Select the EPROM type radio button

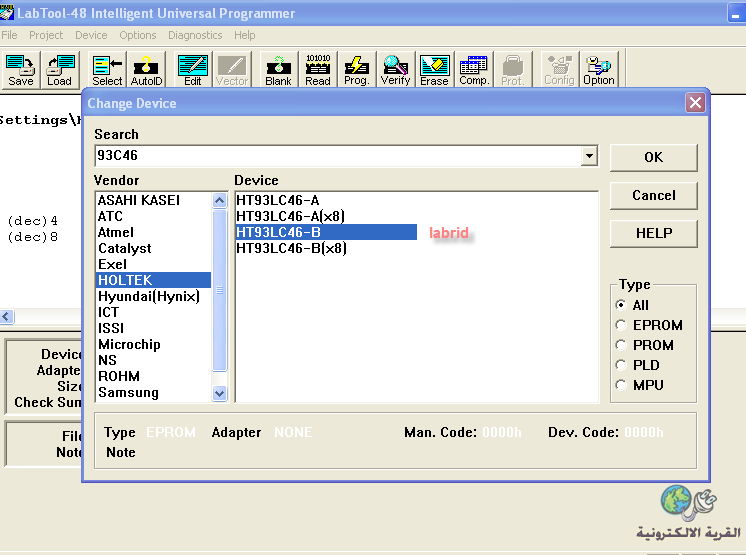(621, 325)
